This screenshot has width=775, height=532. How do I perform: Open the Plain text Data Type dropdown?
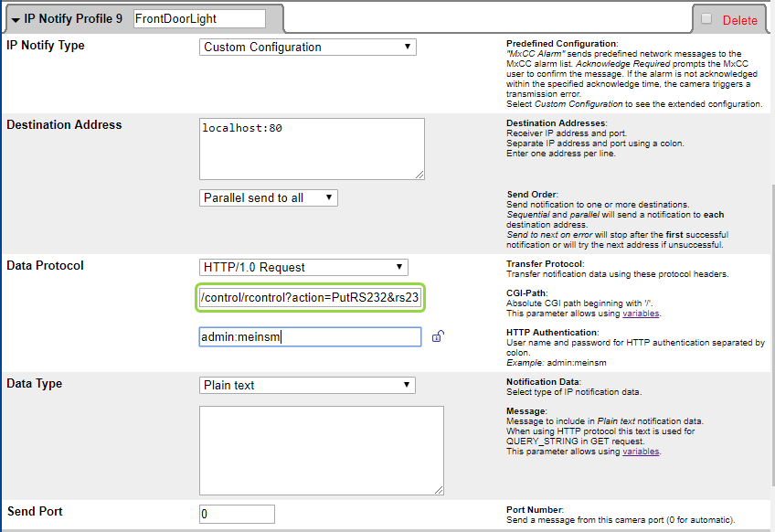coord(307,385)
